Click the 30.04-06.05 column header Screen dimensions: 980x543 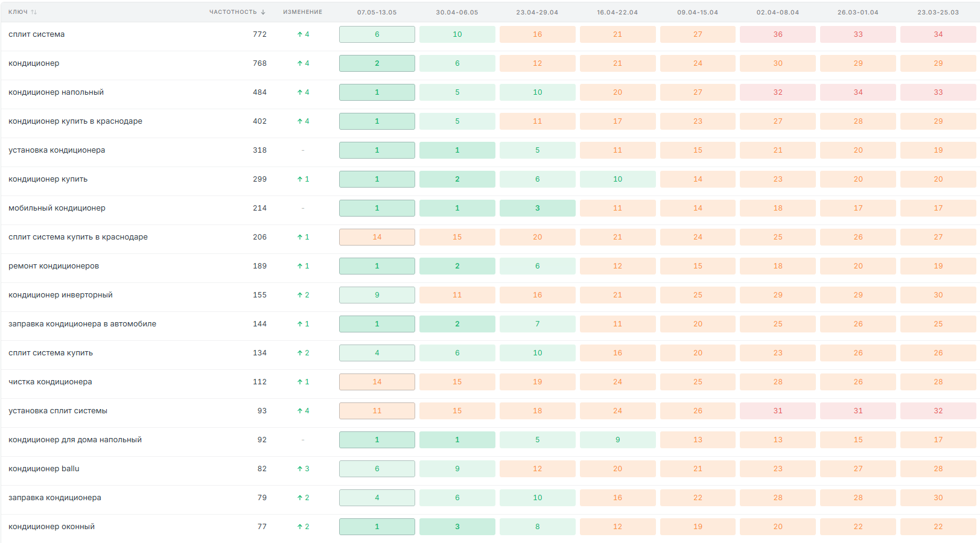(457, 12)
